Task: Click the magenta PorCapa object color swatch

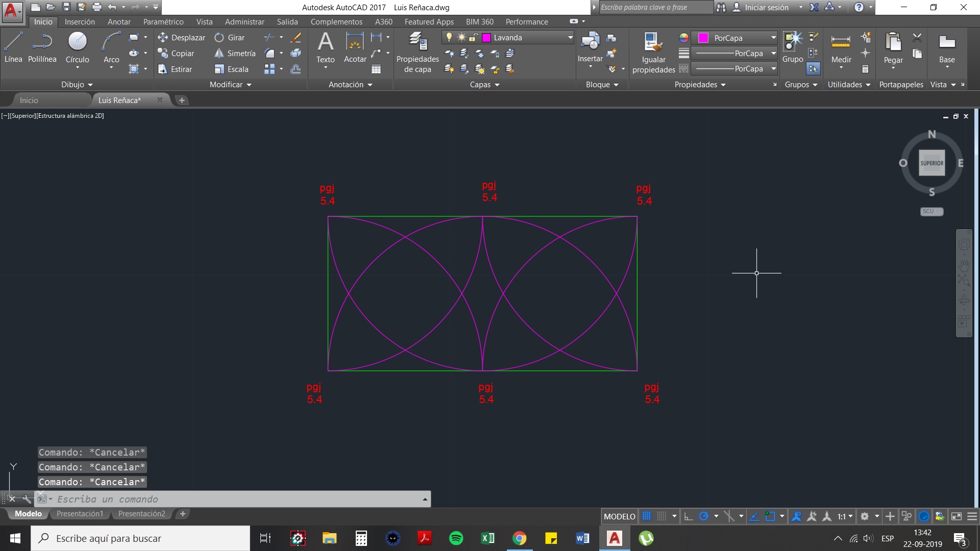Action: (703, 38)
